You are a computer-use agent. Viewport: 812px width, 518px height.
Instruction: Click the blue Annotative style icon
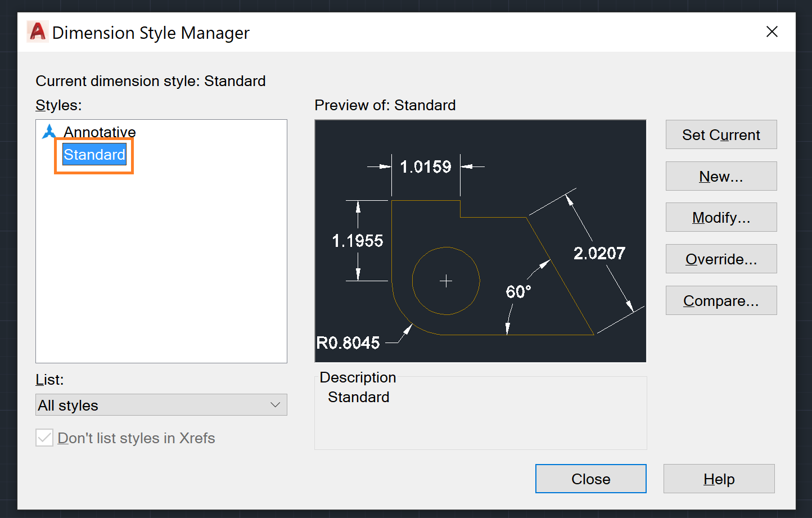pos(49,131)
